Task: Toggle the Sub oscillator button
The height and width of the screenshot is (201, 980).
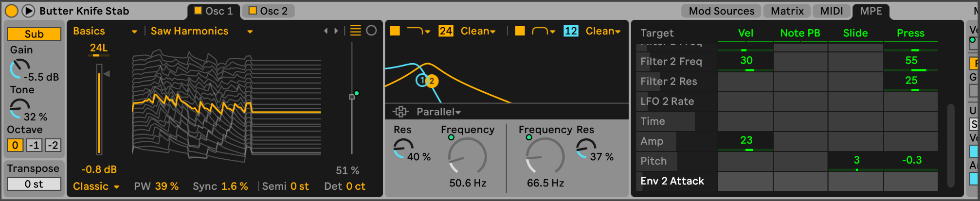Action: tap(34, 34)
